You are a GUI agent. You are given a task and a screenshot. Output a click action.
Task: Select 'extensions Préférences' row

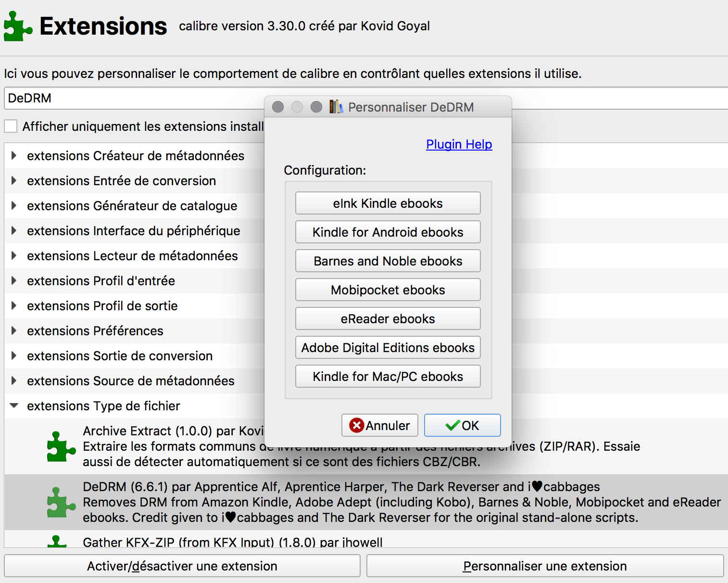click(135, 330)
